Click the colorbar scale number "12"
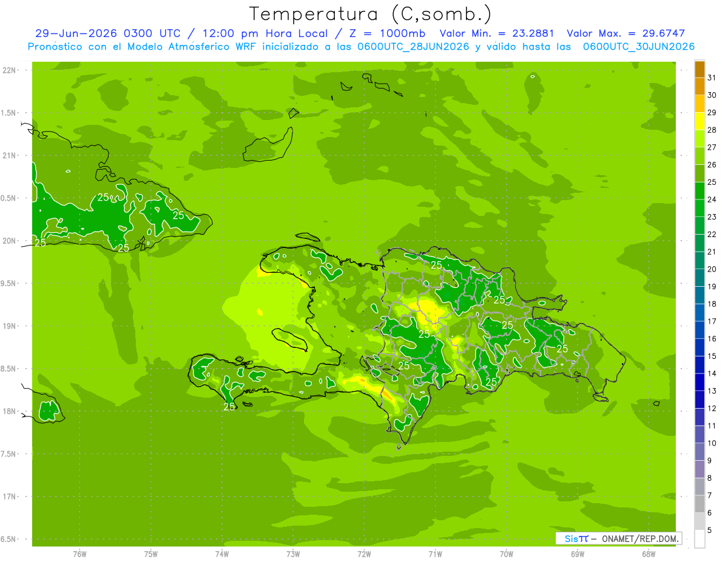 tap(712, 409)
